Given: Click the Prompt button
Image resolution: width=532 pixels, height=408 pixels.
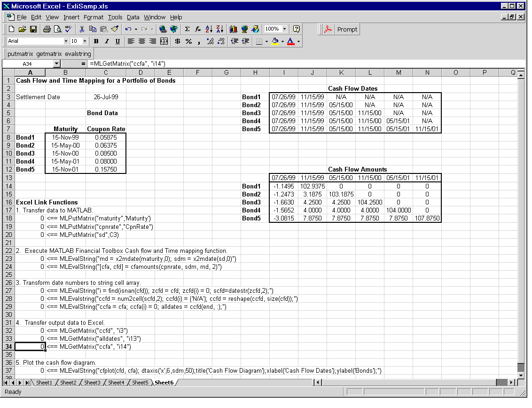Looking at the screenshot, I should [x=347, y=29].
